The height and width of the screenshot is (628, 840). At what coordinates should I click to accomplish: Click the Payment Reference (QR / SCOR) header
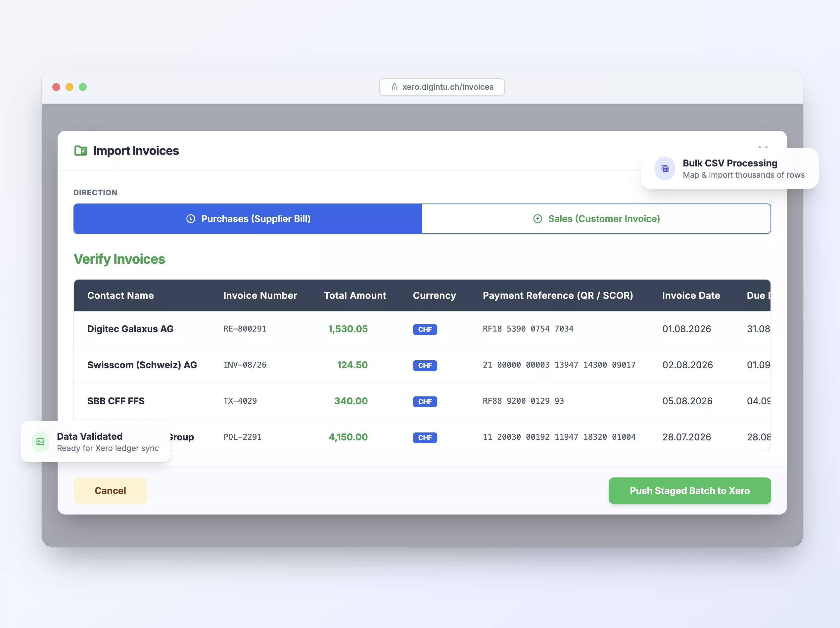point(558,295)
